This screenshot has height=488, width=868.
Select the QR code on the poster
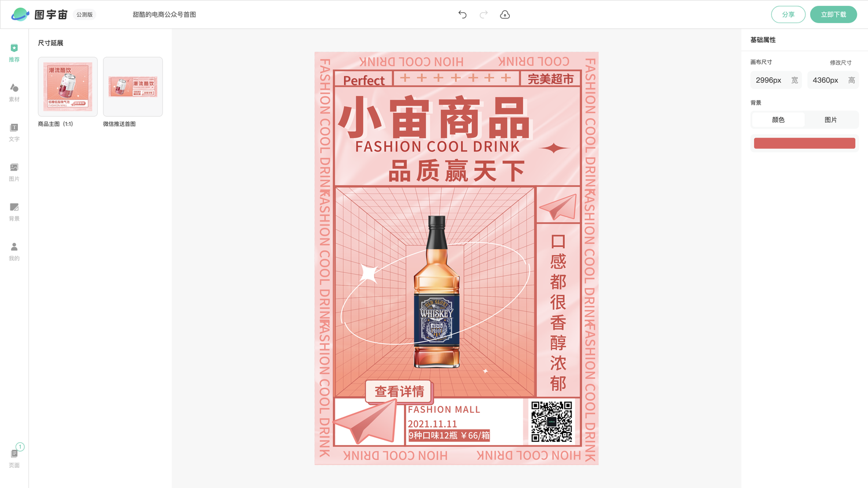coord(551,422)
